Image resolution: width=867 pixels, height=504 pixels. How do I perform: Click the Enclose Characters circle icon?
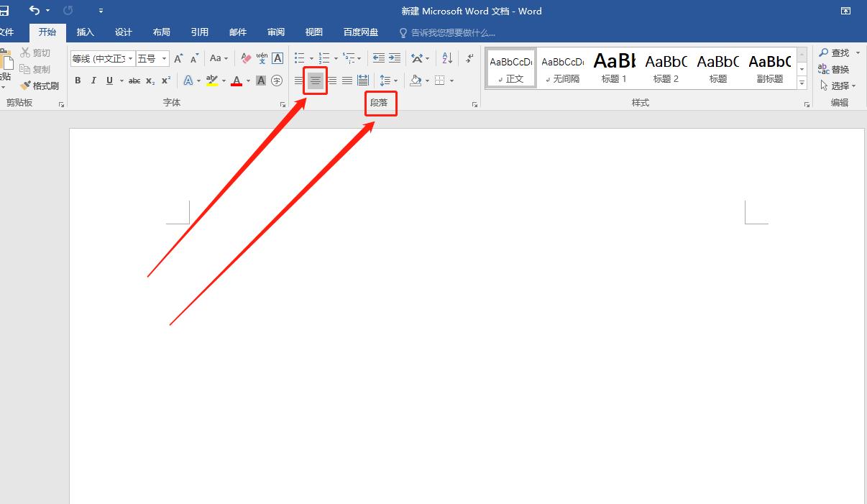277,81
